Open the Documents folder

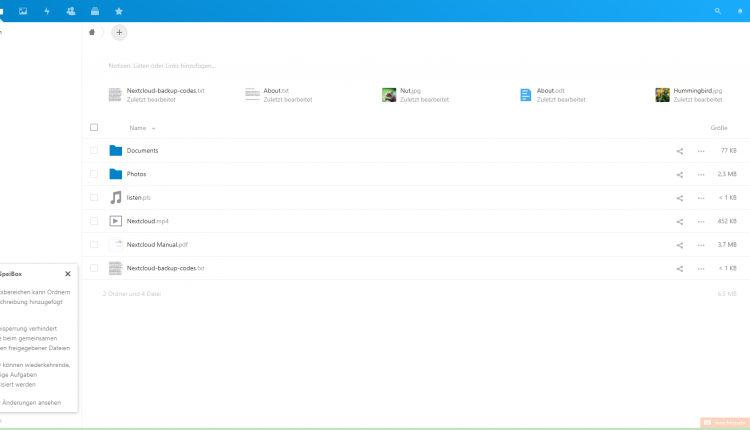click(142, 151)
